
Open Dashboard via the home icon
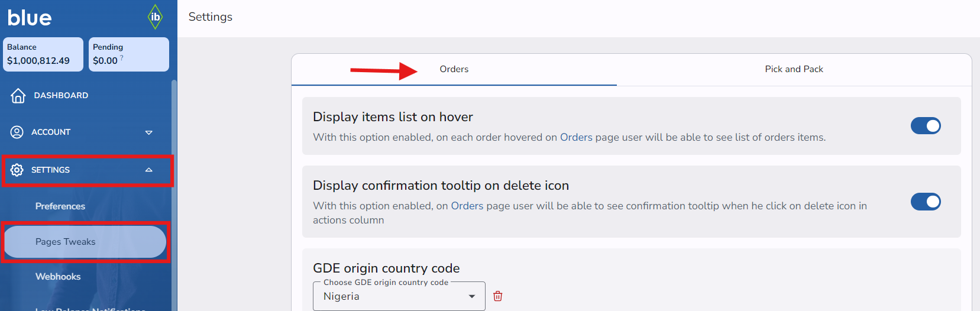point(18,95)
